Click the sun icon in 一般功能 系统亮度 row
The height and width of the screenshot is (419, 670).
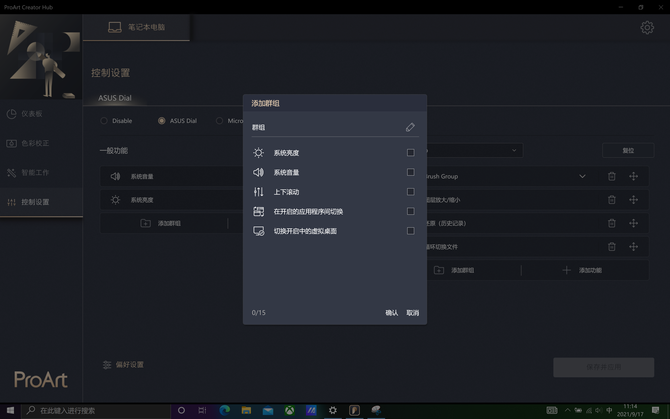(x=115, y=199)
